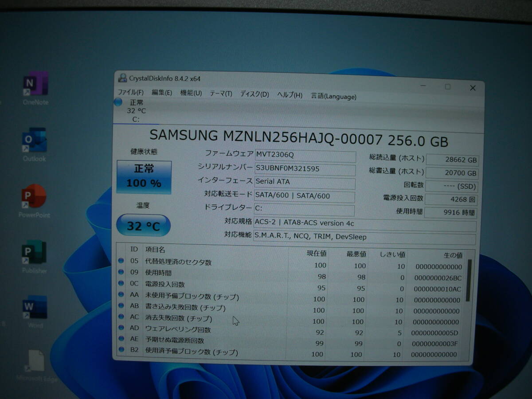
Task: Click the status dot for ID AC row
Action: tap(121, 317)
